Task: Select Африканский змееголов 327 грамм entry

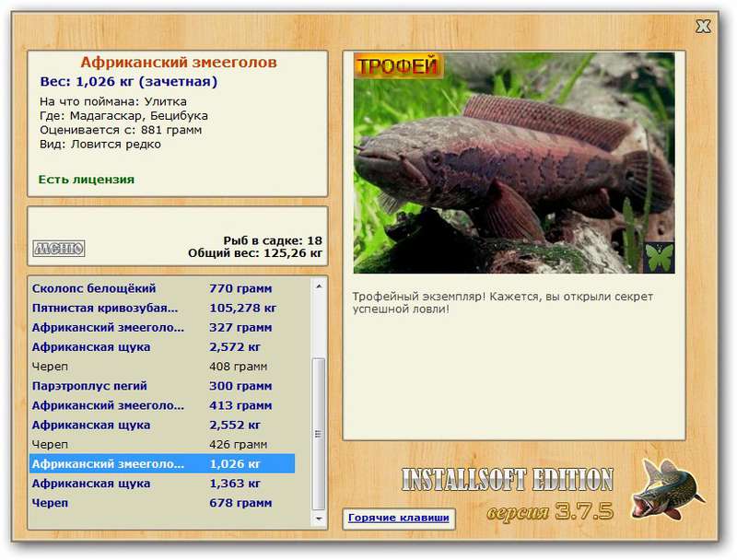Action: 162,328
